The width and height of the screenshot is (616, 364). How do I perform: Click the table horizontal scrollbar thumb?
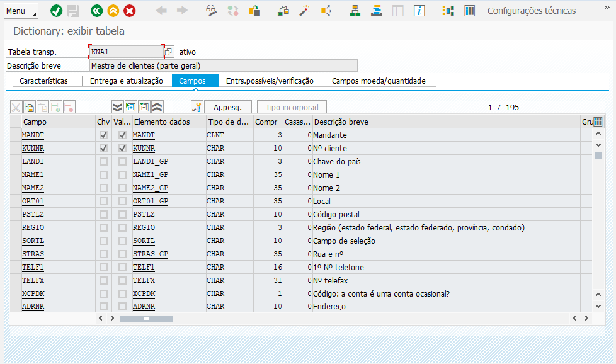click(145, 319)
